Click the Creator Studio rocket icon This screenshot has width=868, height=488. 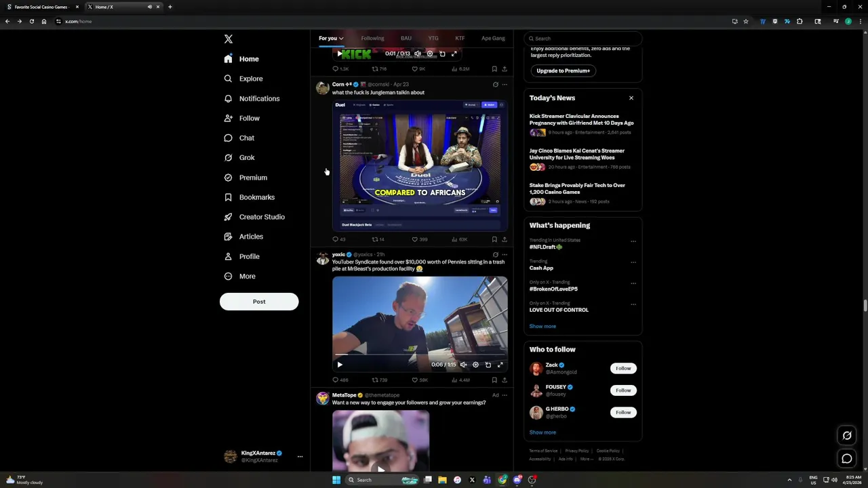228,217
